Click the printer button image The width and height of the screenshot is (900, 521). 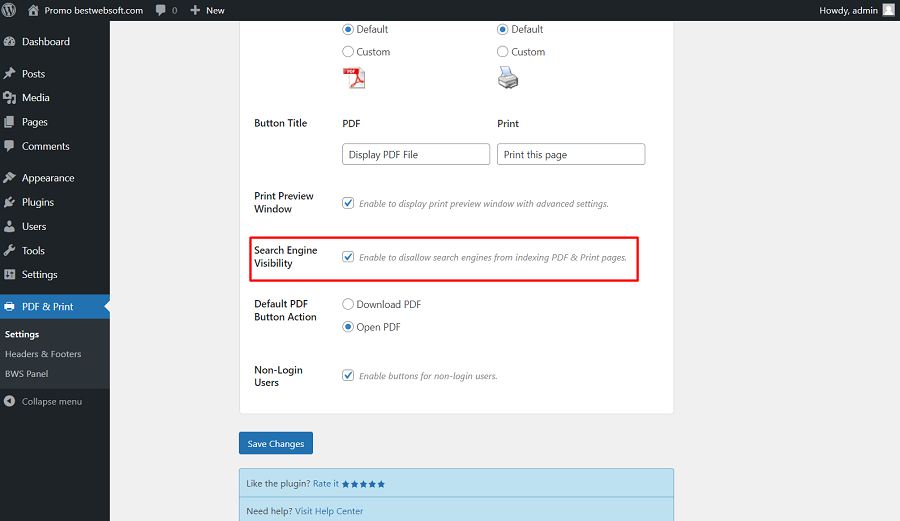tap(508, 77)
